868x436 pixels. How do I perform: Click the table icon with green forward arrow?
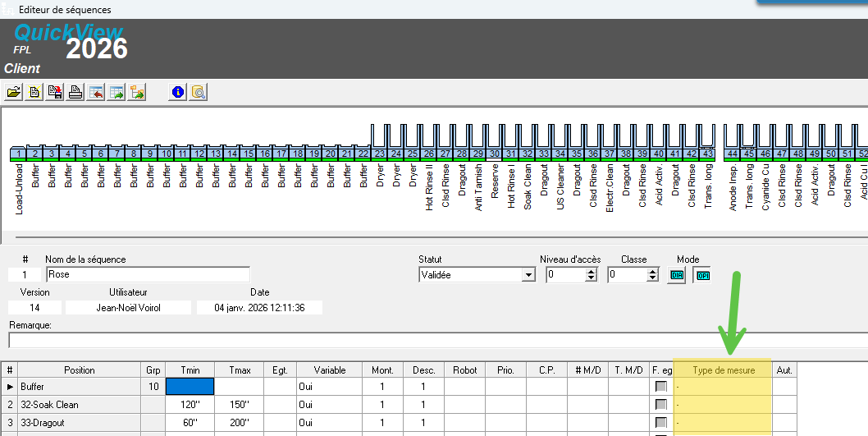tap(116, 92)
